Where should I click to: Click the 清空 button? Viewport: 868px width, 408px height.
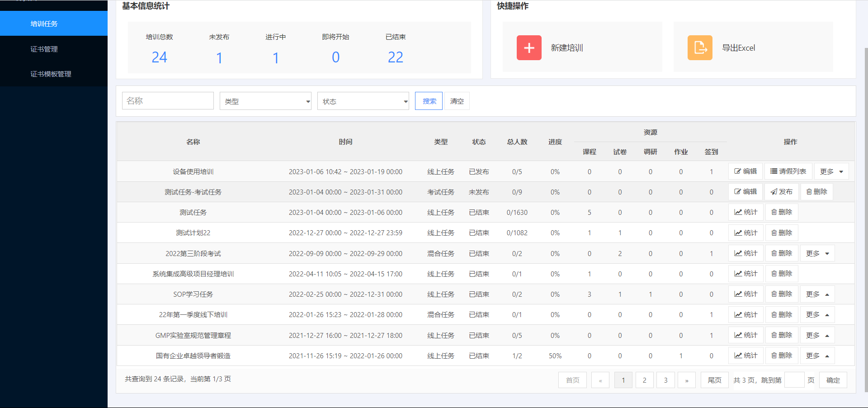pos(457,101)
